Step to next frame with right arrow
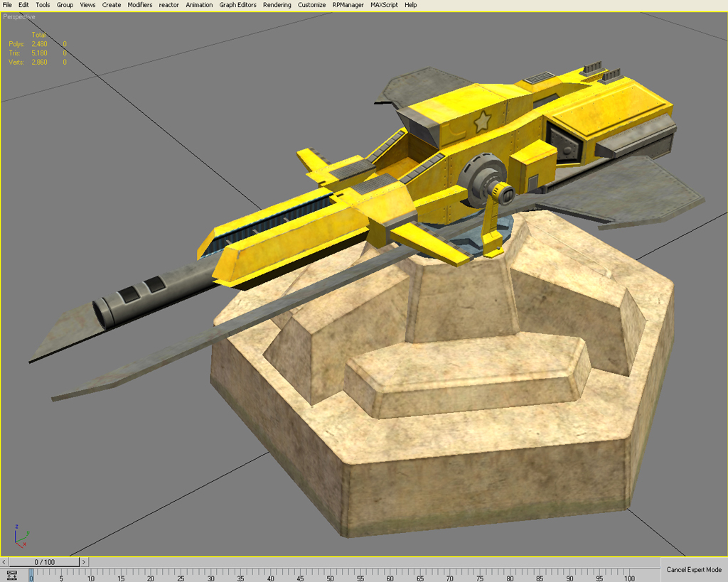 click(83, 561)
